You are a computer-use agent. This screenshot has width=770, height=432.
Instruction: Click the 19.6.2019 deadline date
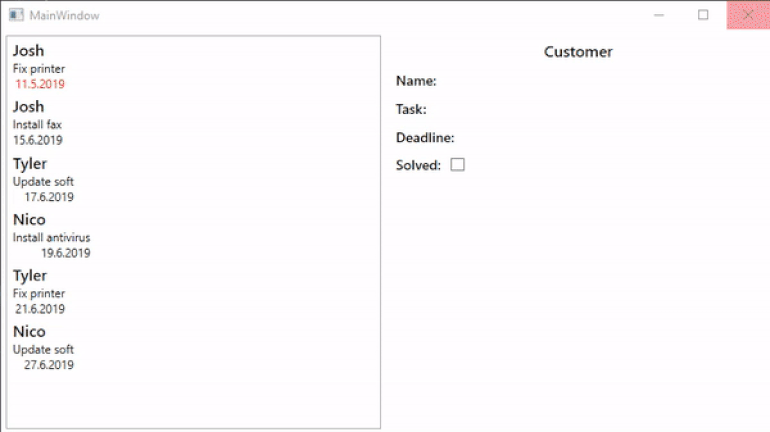point(65,253)
